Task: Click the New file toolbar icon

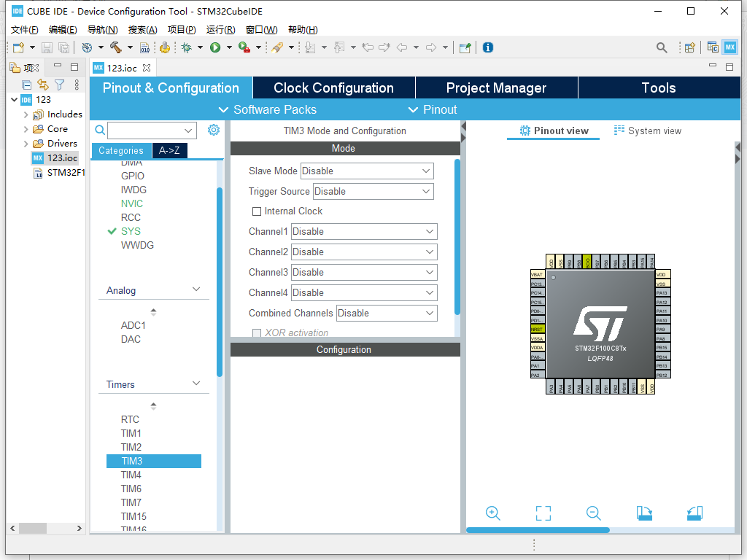Action: [x=18, y=47]
